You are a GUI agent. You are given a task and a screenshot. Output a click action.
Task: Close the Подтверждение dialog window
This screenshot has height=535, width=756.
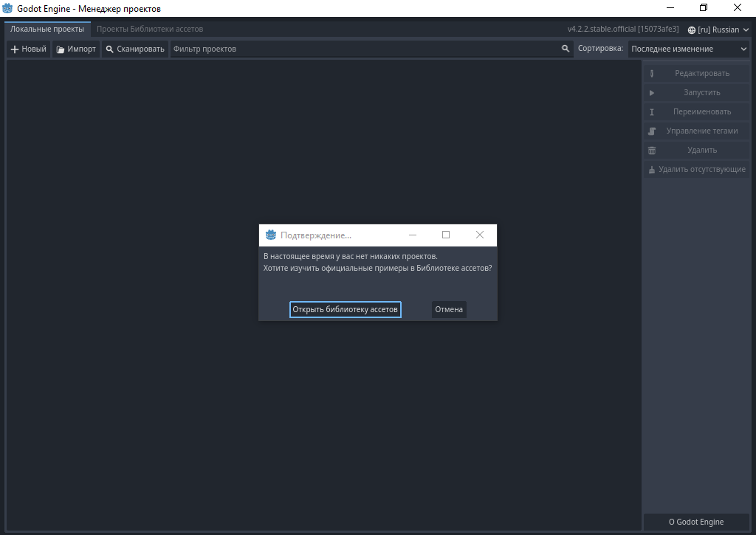[x=479, y=235]
